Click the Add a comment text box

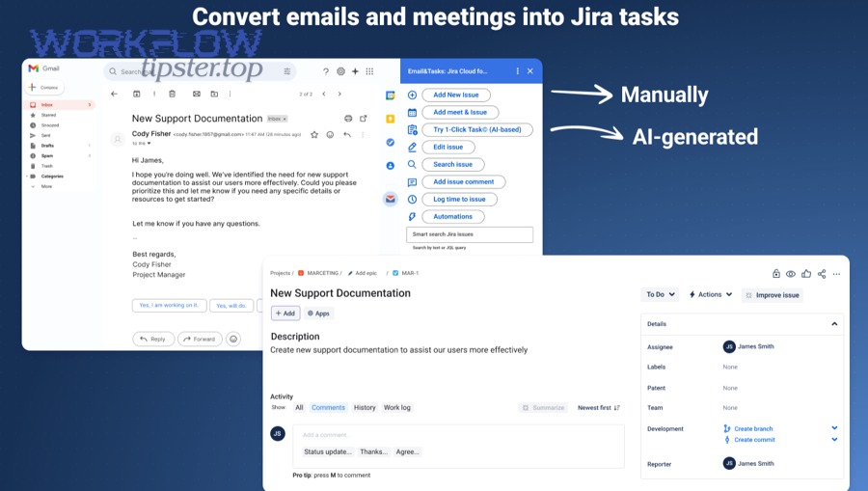(458, 435)
